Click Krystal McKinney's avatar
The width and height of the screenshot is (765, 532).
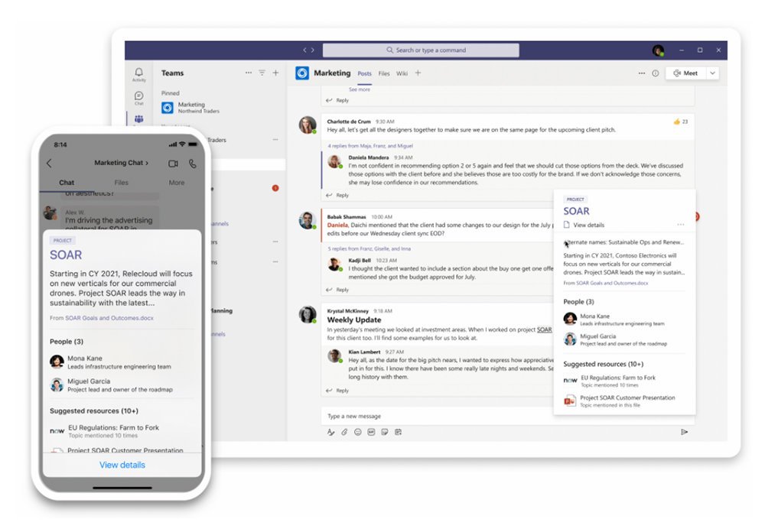[308, 314]
